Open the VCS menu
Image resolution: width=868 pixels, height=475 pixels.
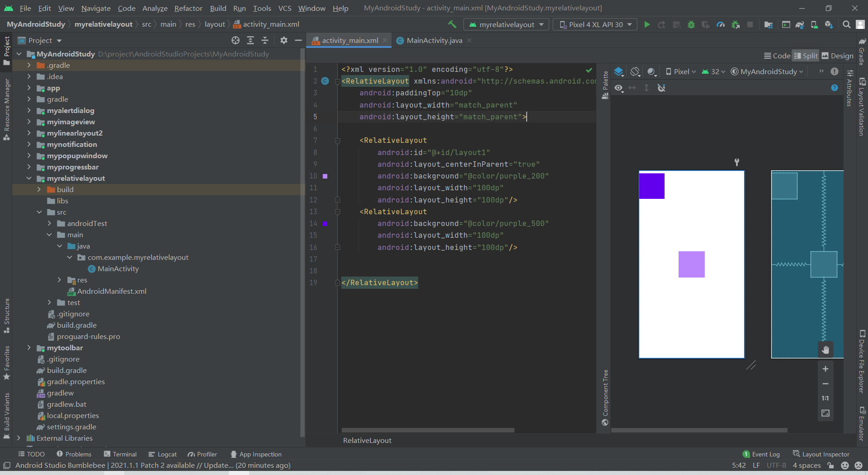tap(284, 8)
